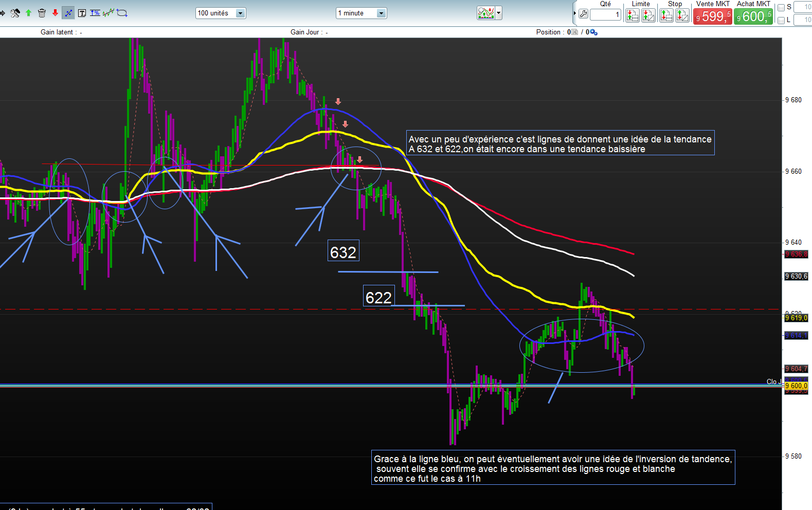This screenshot has height=510, width=812.
Task: Click the Stop label above order icons
Action: (x=675, y=4)
